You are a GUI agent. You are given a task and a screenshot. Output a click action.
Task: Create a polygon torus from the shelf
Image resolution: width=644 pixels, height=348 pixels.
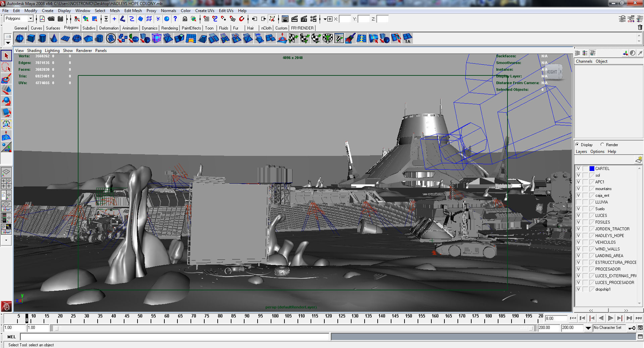pyautogui.click(x=77, y=39)
